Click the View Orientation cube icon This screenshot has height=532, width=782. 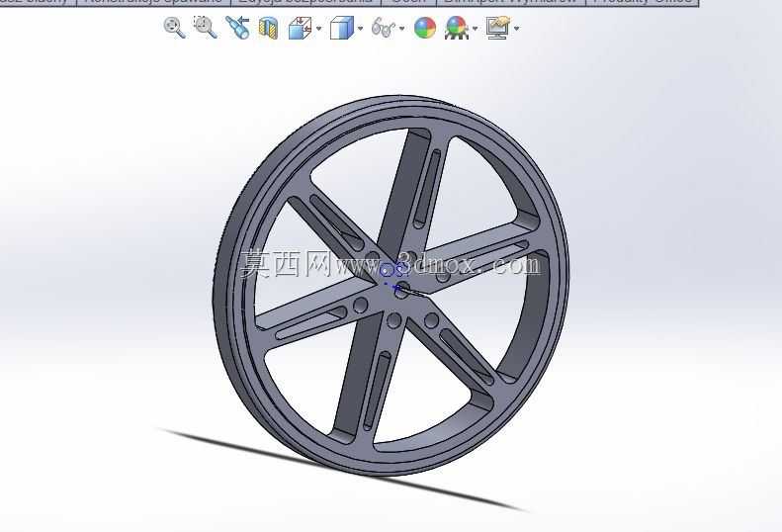[301, 28]
